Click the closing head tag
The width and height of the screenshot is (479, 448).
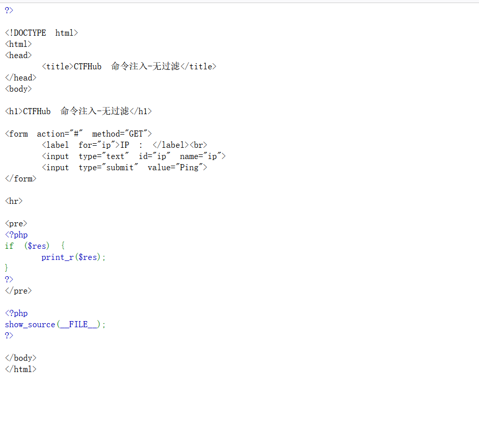21,77
